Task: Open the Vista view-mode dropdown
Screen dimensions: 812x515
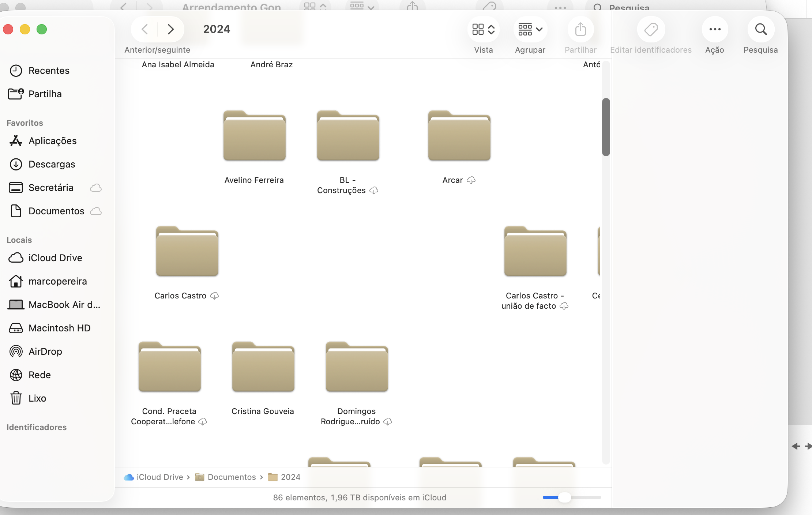Action: [x=483, y=29]
